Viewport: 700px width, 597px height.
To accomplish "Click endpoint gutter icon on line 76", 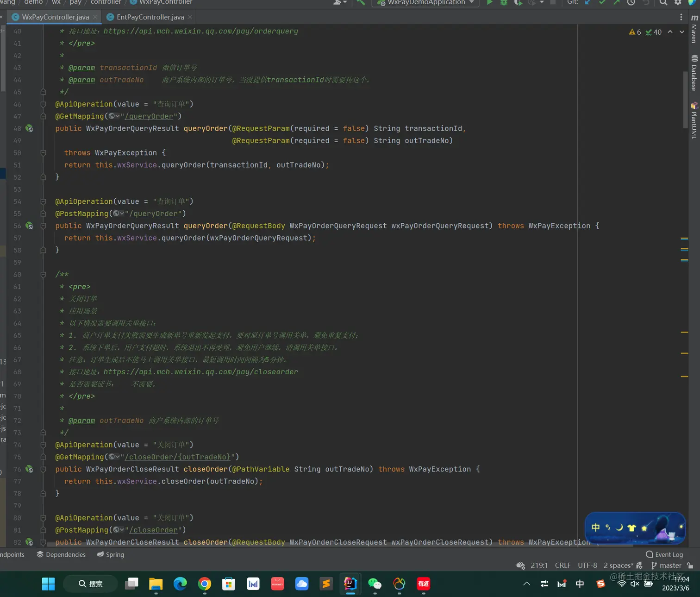I will pos(29,469).
